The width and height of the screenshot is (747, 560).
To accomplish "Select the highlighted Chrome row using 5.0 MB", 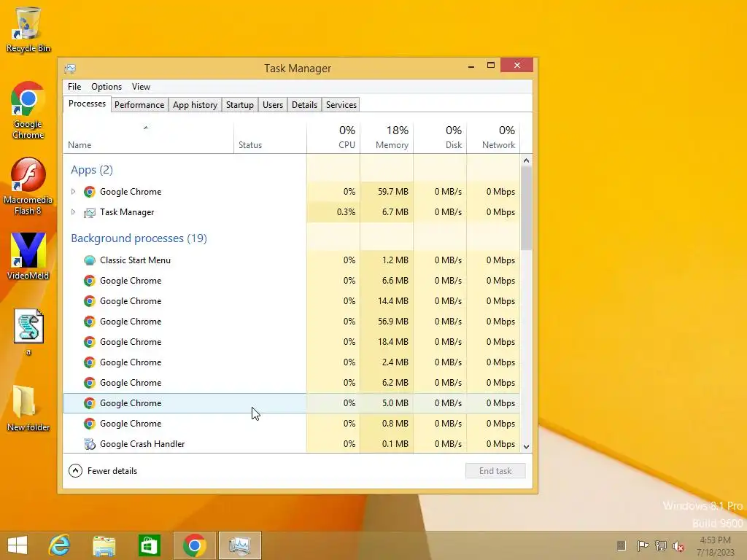I will 292,403.
